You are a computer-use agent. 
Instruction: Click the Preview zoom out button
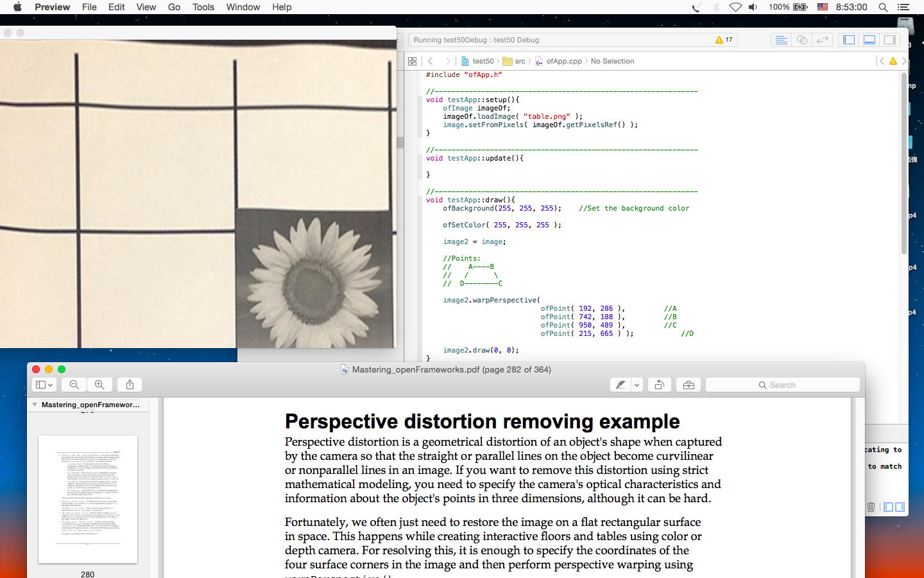tap(74, 385)
